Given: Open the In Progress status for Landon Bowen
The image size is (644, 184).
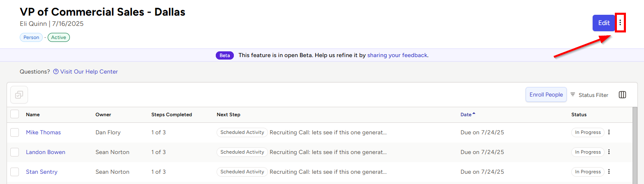Looking at the screenshot, I should click(588, 152).
